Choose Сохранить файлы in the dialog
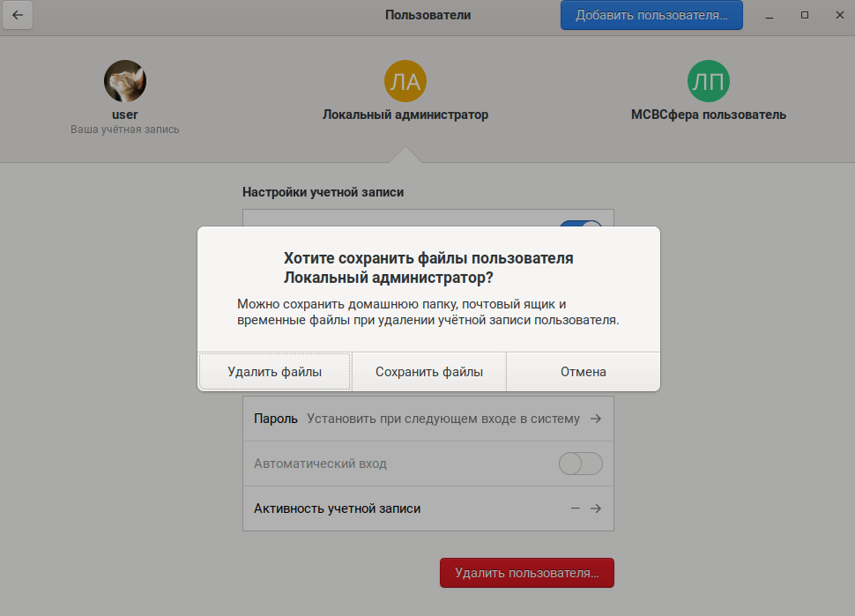Screen dimensions: 855x616 [x=429, y=372]
